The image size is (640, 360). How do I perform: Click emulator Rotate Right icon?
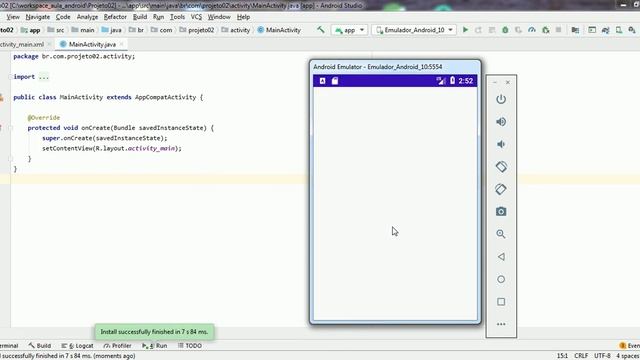[501, 189]
